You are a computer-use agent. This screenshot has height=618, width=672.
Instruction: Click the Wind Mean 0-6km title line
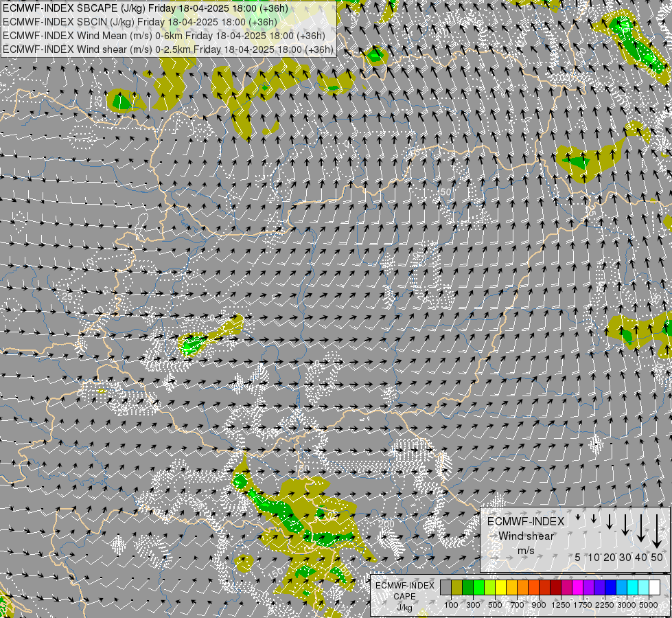[x=164, y=36]
